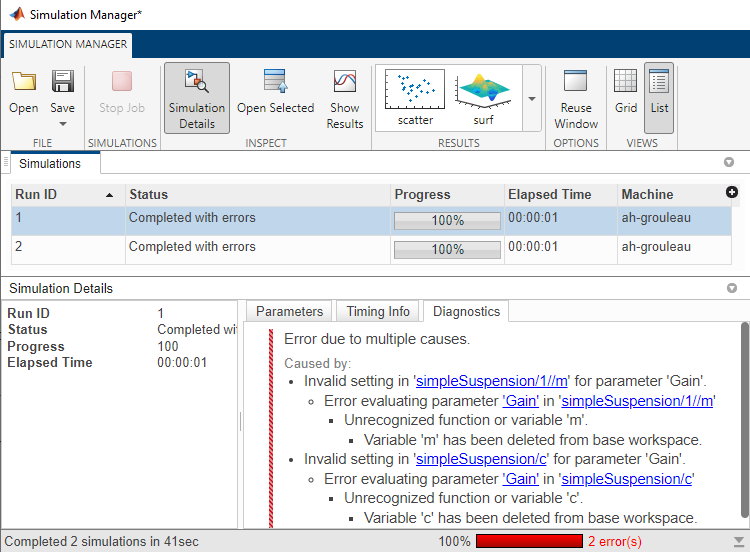Click the 2 error(s) status link
This screenshot has height=552, width=750.
click(614, 541)
